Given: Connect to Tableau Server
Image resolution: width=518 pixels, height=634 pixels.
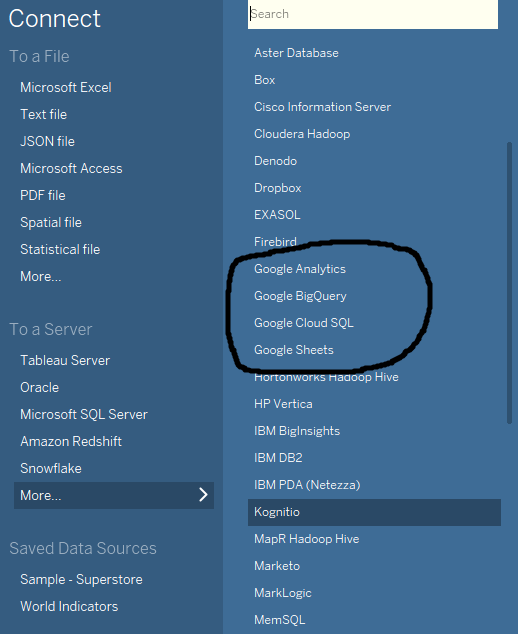Looking at the screenshot, I should tap(65, 360).
